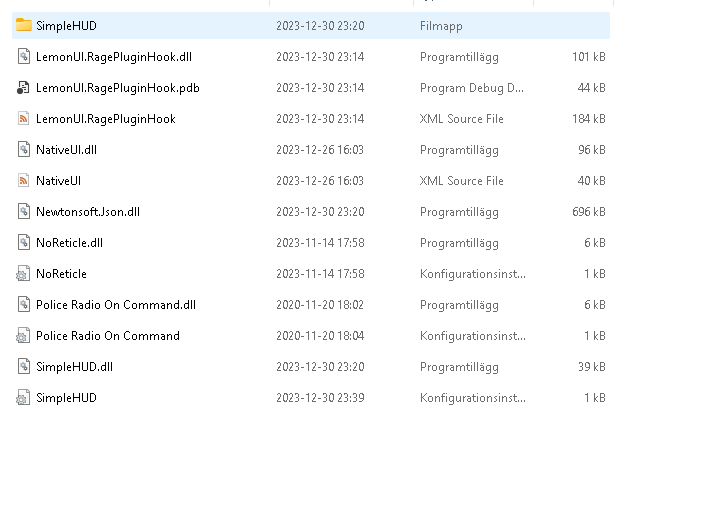Click the Police Radio On Command config icon

(x=24, y=336)
